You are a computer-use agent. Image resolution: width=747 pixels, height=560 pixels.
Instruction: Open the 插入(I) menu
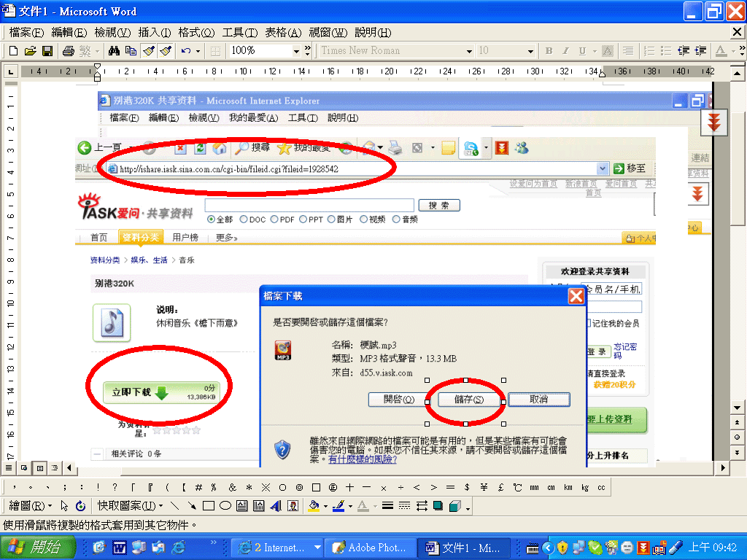(155, 32)
